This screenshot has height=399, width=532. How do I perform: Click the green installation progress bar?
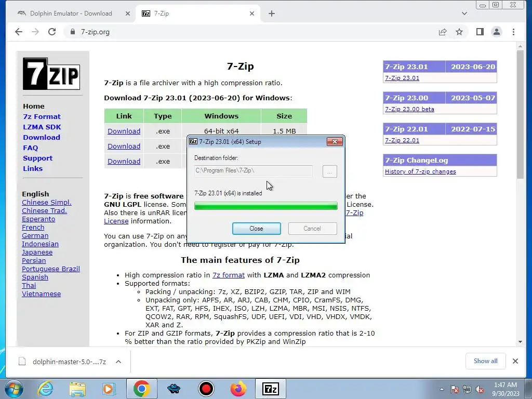[x=266, y=206]
